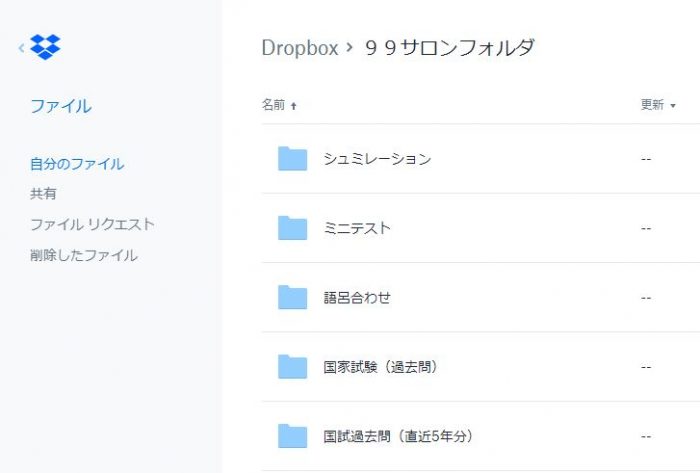
Task: Click the Dropbox logo icon
Action: click(45, 47)
